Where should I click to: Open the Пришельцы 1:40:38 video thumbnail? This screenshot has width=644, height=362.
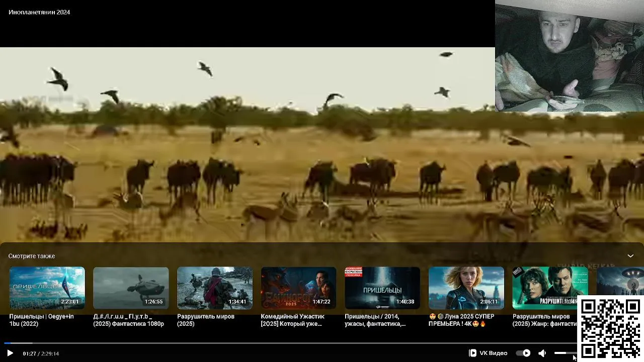coord(382,288)
